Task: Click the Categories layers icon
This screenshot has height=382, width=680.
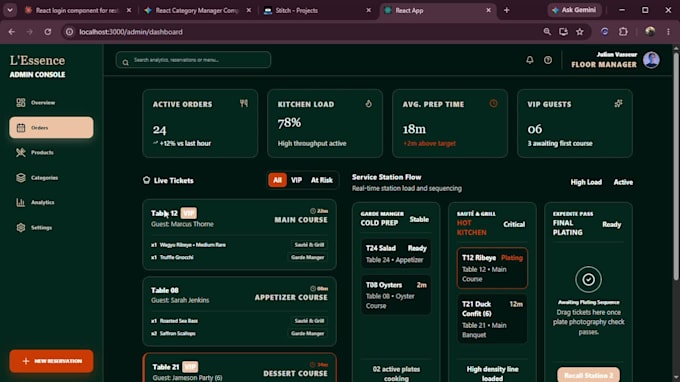Action: coord(20,178)
